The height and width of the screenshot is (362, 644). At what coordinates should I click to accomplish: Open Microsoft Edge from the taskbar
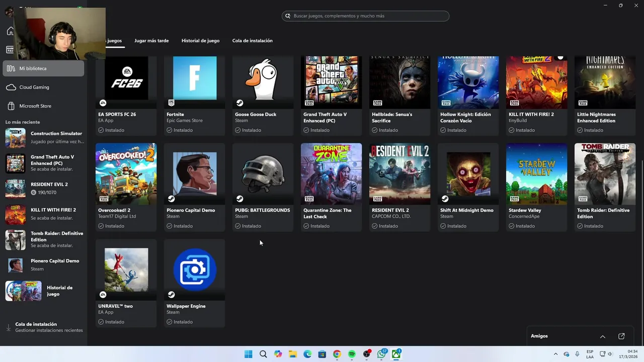click(307, 354)
